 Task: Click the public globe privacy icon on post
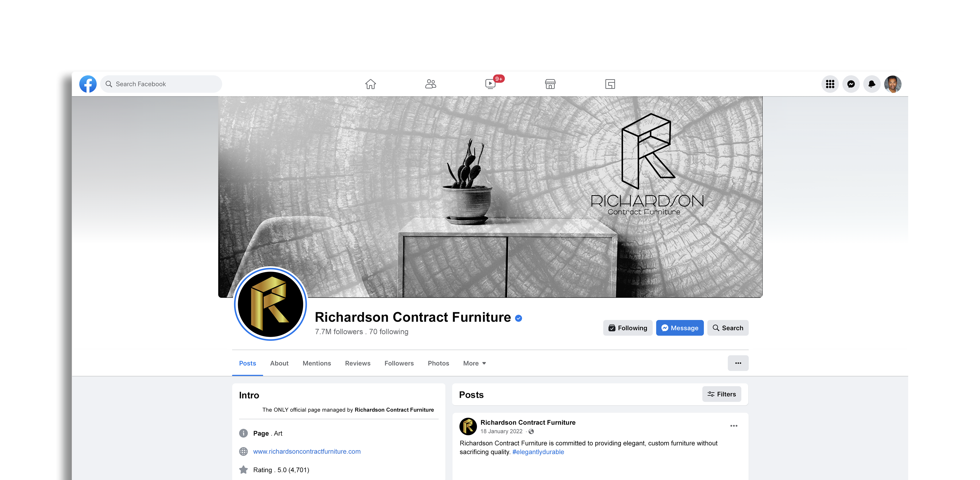[x=531, y=431]
